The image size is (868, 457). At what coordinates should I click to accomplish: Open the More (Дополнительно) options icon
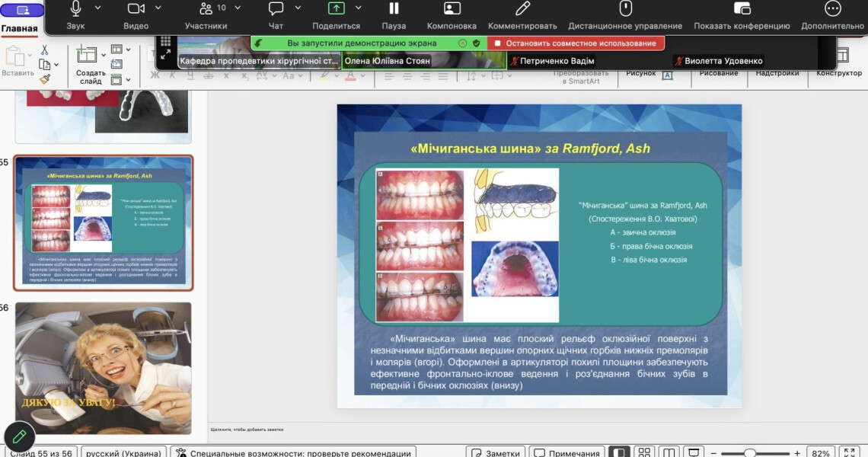[833, 9]
